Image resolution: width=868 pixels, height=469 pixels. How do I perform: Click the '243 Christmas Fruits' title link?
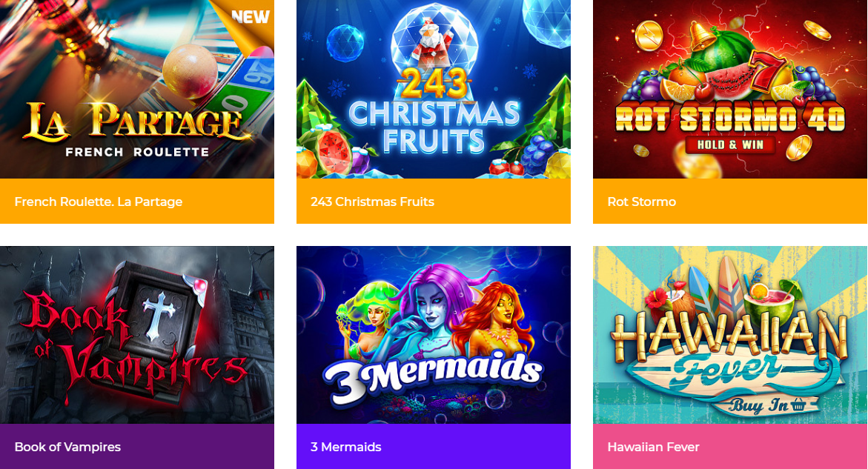pos(372,202)
